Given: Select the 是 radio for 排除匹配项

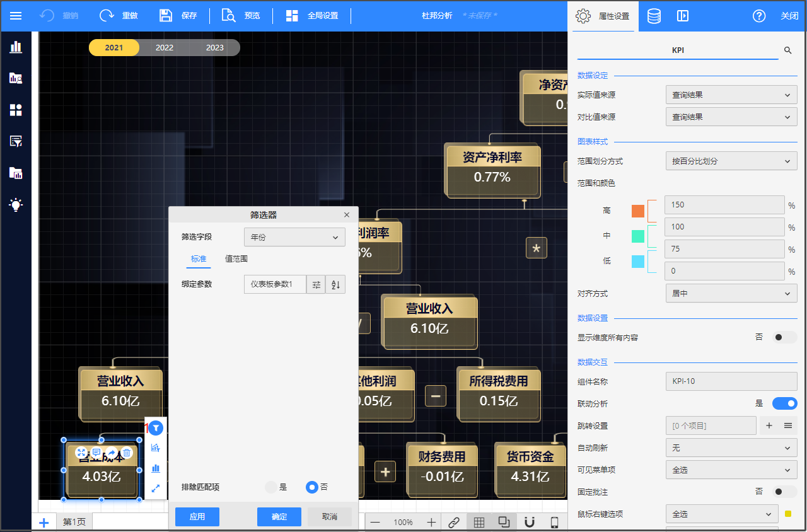Looking at the screenshot, I should pyautogui.click(x=272, y=487).
